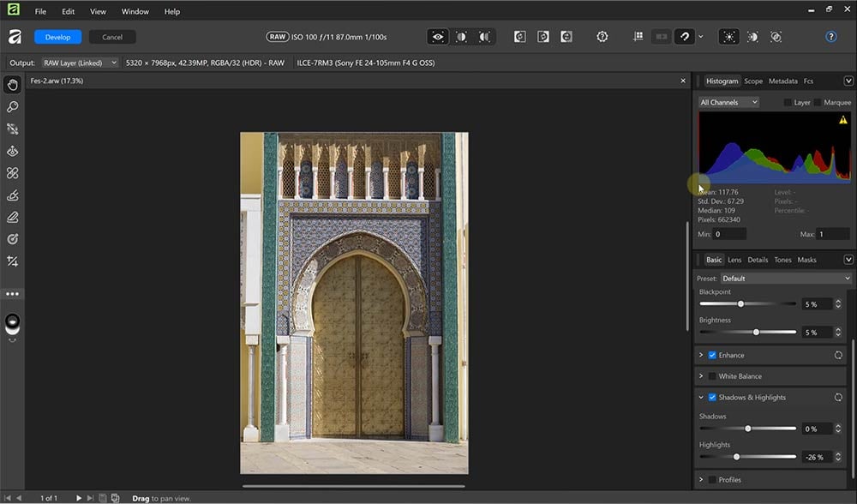This screenshot has width=857, height=504.
Task: Select the Red Eye Removal tool
Action: 12,151
